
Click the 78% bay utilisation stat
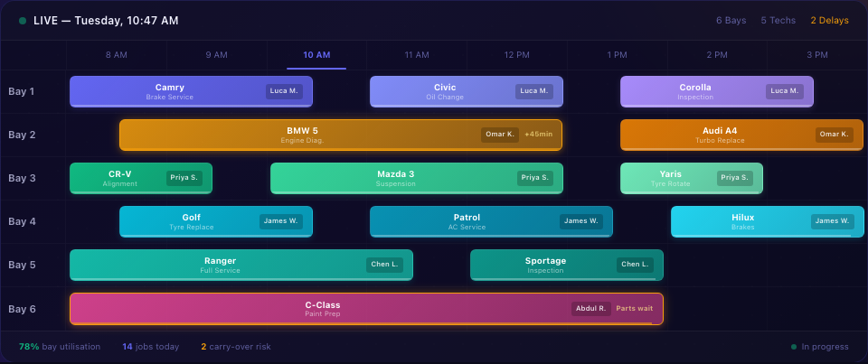pyautogui.click(x=60, y=347)
